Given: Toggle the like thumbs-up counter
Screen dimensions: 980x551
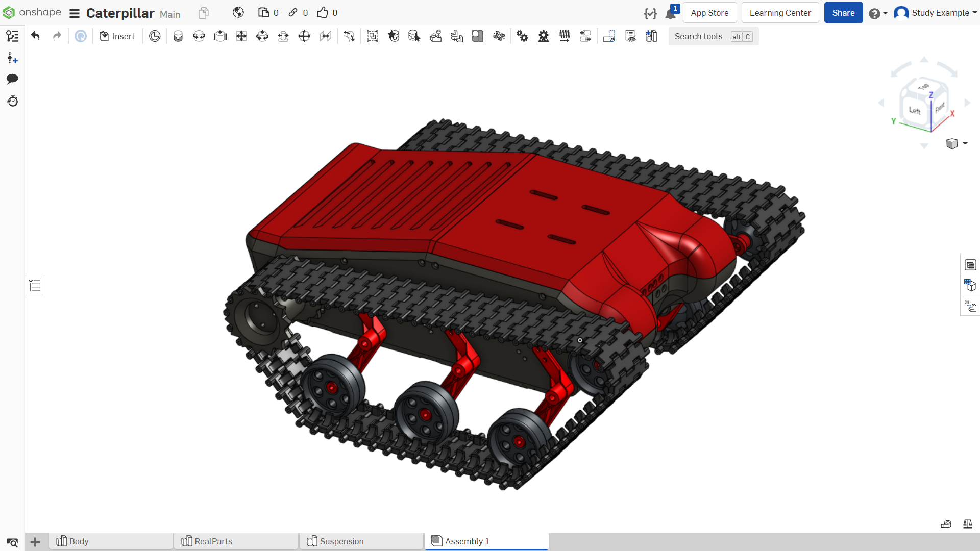Looking at the screenshot, I should [327, 13].
